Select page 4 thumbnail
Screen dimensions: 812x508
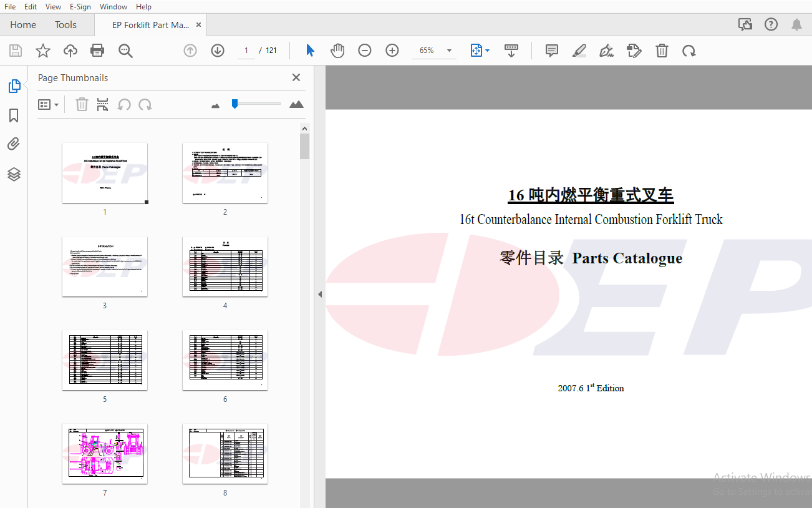coord(225,266)
